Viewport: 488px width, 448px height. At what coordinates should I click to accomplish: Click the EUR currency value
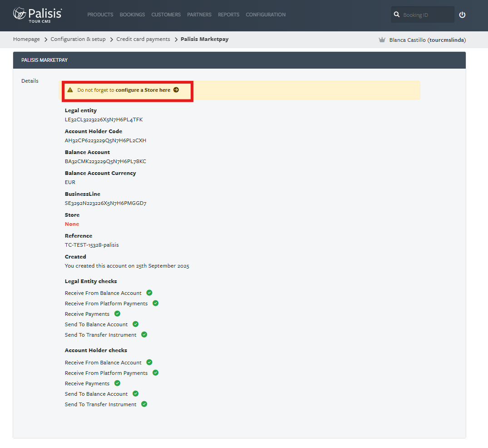[70, 182]
